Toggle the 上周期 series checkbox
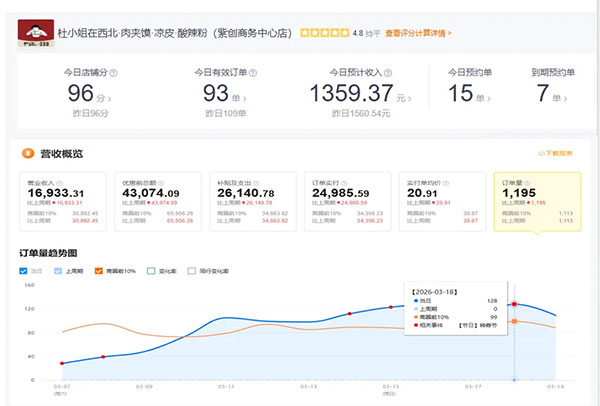 pos(60,271)
